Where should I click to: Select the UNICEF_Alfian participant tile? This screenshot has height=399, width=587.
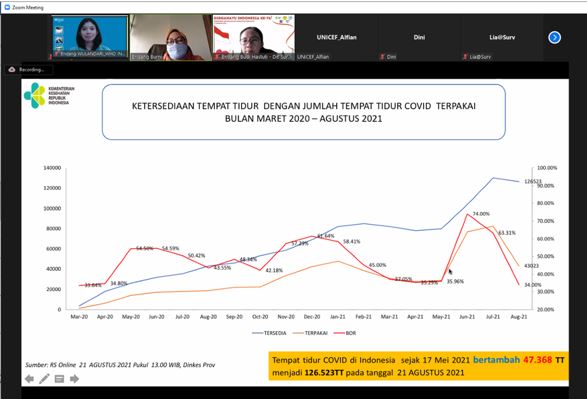(336, 37)
